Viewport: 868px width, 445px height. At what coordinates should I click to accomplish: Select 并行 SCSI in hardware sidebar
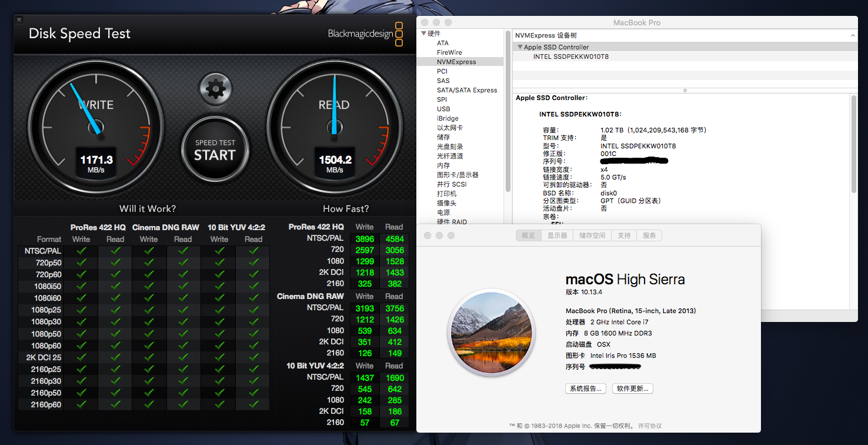click(451, 184)
